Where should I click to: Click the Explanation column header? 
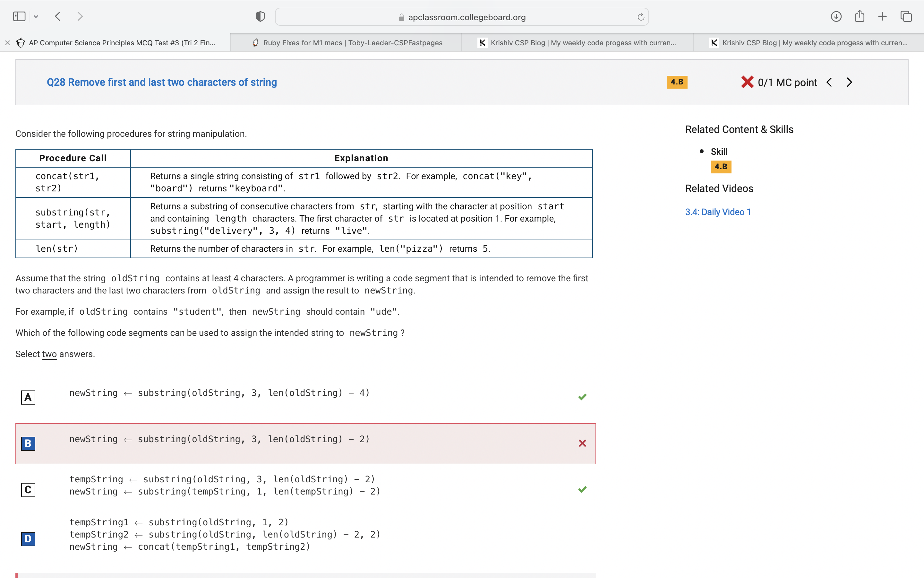click(361, 158)
